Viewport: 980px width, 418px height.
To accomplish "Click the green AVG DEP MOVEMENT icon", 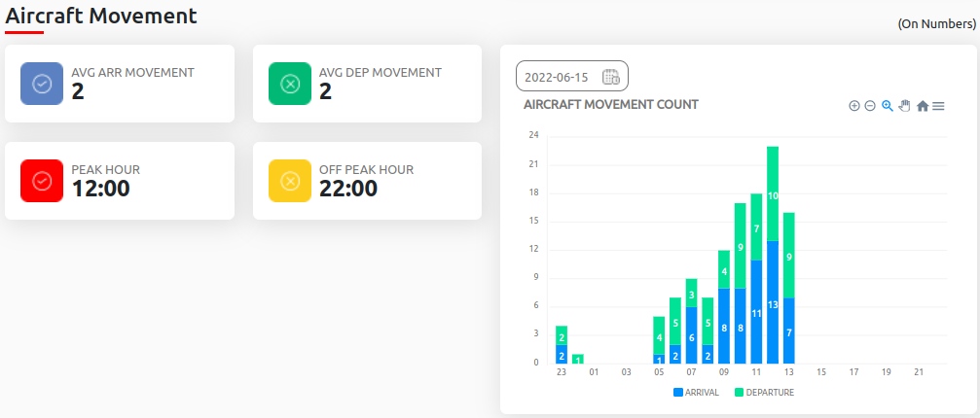I will pos(290,84).
